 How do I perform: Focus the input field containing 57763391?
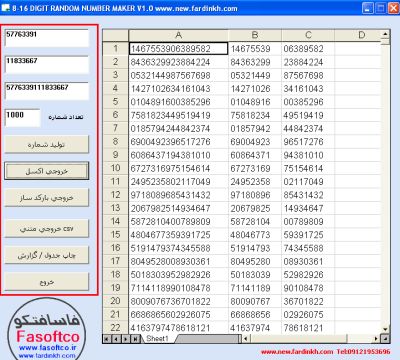pyautogui.click(x=47, y=38)
